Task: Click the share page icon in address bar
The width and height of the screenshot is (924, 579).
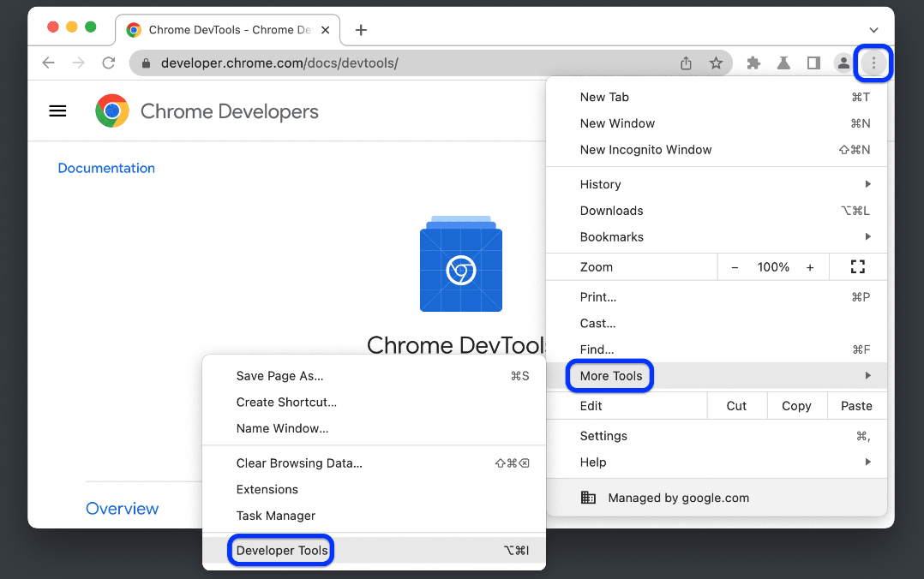Action: [686, 63]
